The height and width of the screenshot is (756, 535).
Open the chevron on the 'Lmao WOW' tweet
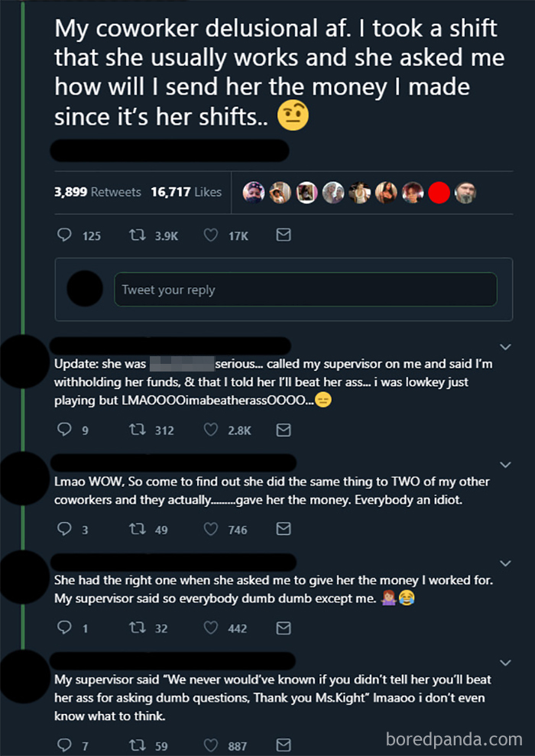point(505,464)
